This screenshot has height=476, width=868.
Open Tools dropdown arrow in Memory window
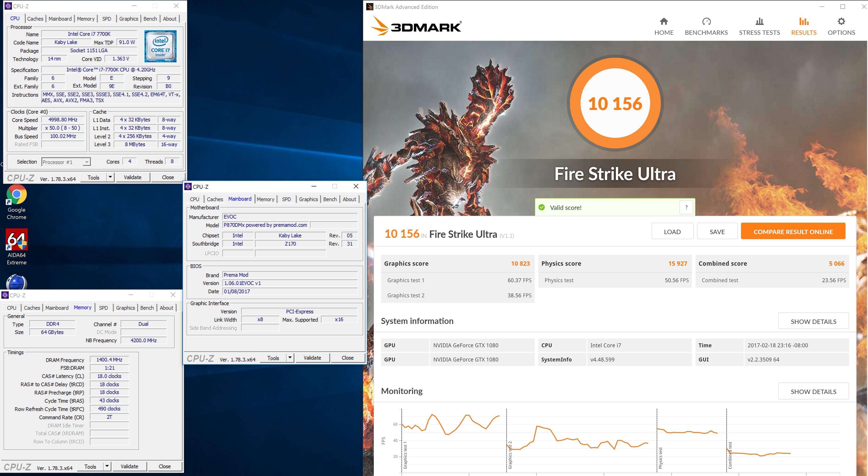click(107, 466)
